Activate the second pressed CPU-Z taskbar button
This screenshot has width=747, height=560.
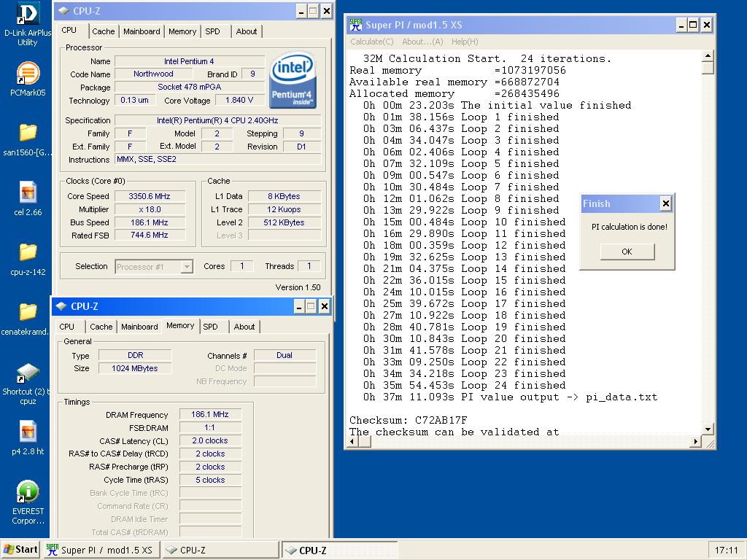click(340, 550)
